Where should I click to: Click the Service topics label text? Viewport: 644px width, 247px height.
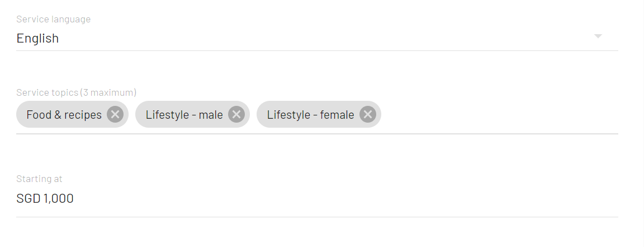click(47, 92)
